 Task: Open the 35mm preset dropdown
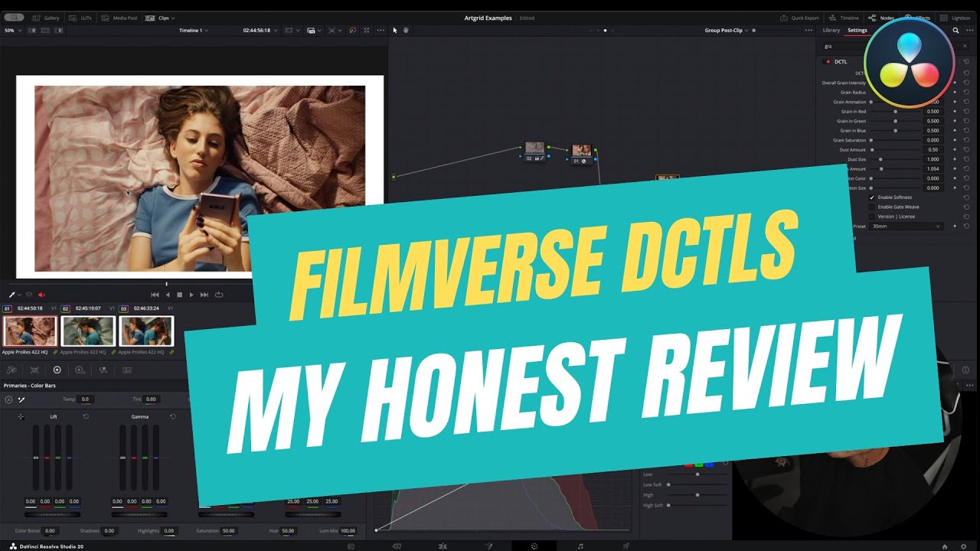point(906,227)
